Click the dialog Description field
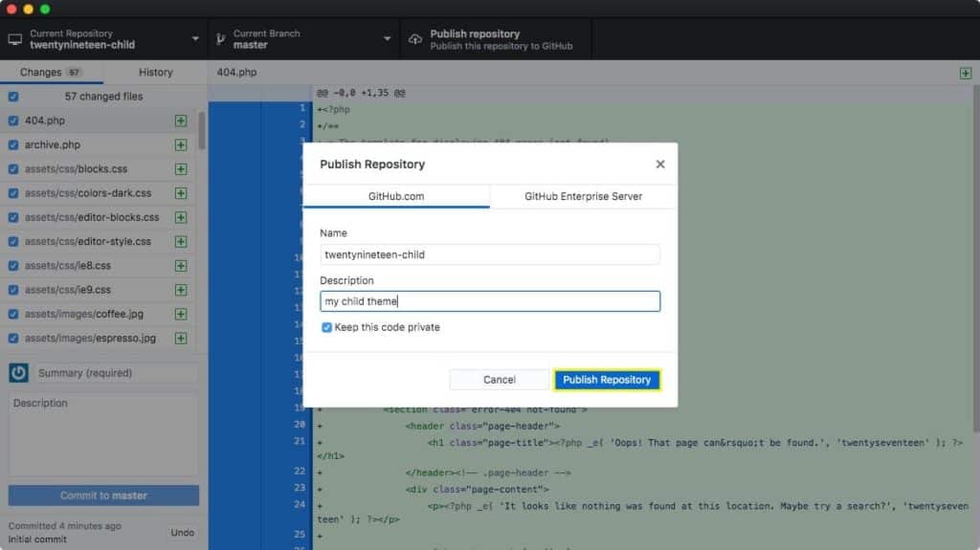 click(x=490, y=301)
